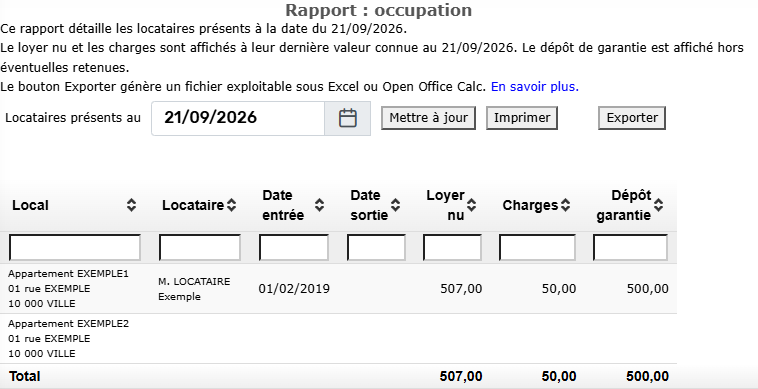
Task: Sort by Charges column arrows
Action: pyautogui.click(x=565, y=205)
